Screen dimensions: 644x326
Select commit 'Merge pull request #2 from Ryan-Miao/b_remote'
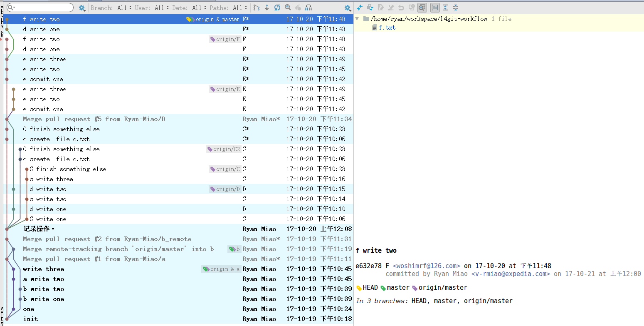pyautogui.click(x=178, y=239)
